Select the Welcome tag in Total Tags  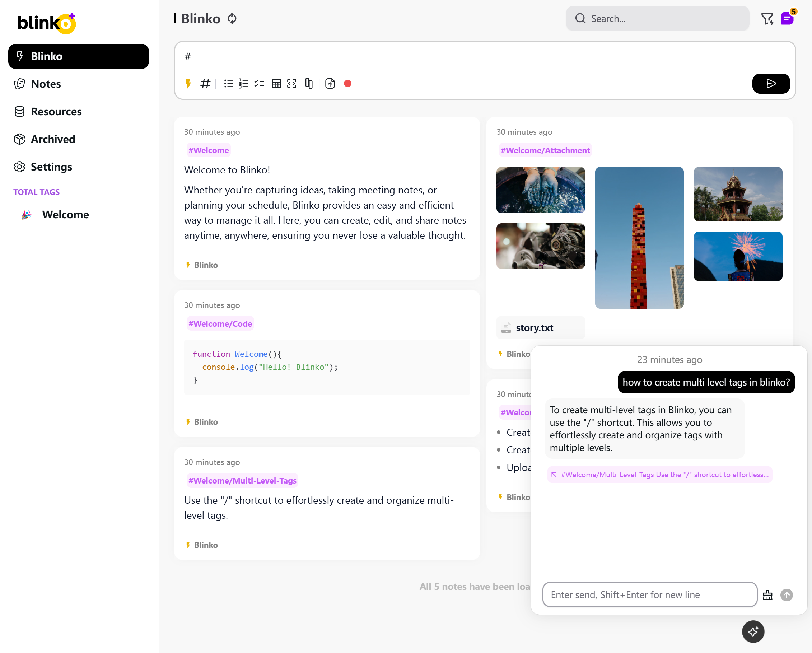tap(65, 215)
